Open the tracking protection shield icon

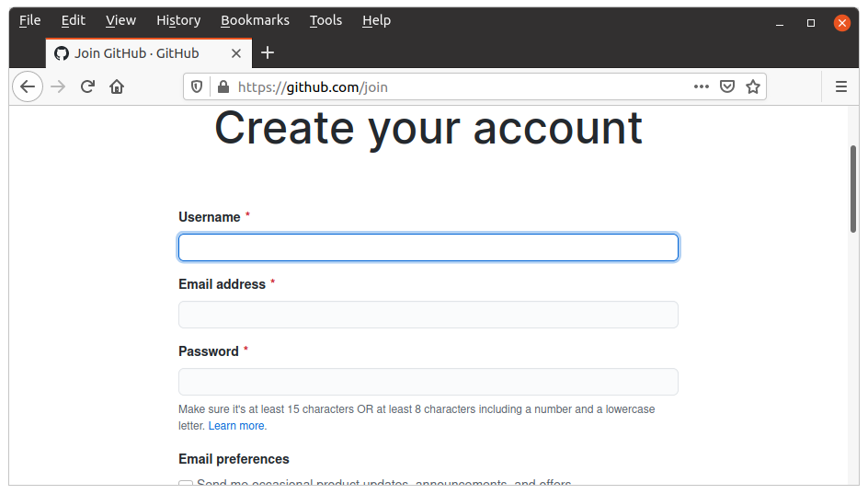pos(197,86)
